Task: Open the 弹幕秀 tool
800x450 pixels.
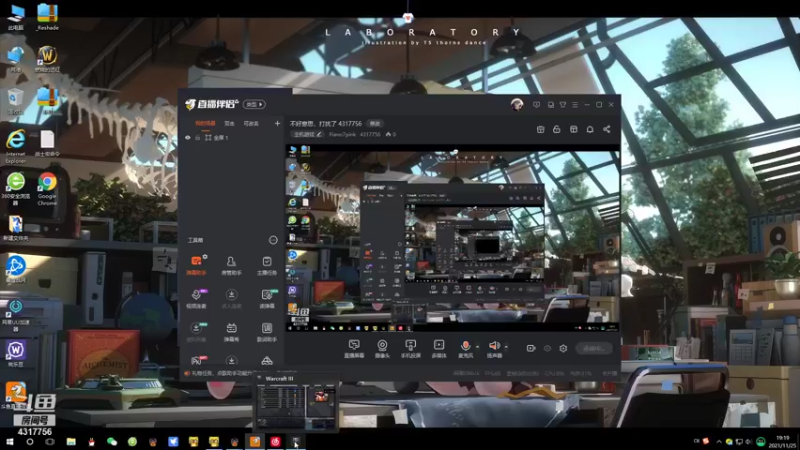Action: pos(231,332)
